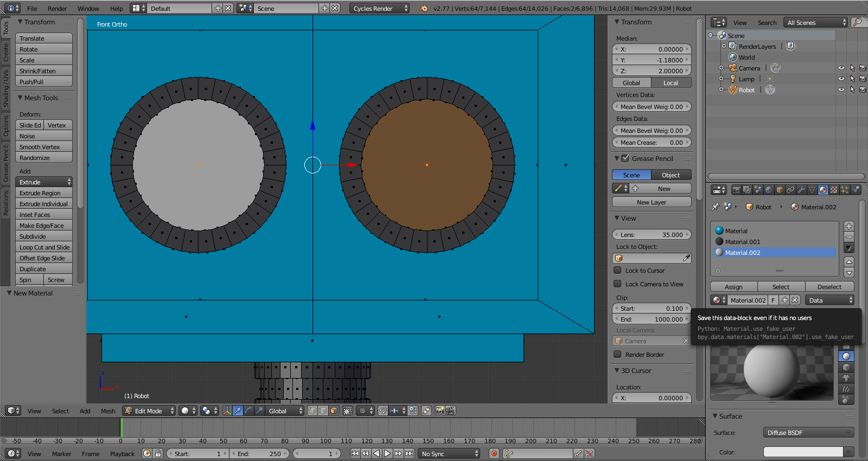Enable Render Border checkbox

[617, 354]
